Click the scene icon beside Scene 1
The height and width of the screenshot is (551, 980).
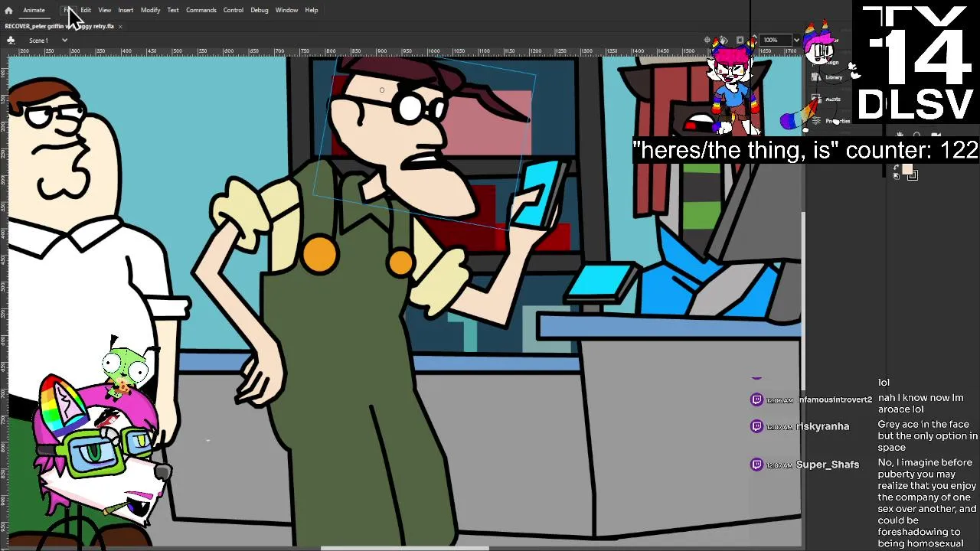(11, 40)
